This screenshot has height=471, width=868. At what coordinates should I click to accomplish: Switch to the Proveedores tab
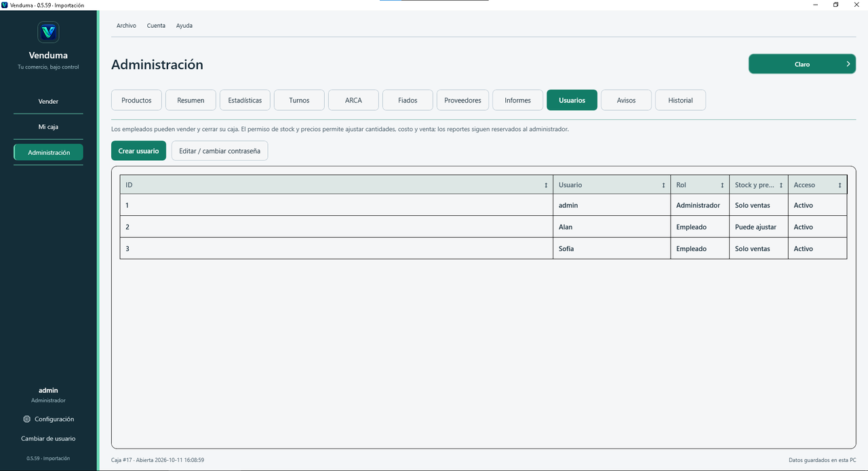point(462,100)
